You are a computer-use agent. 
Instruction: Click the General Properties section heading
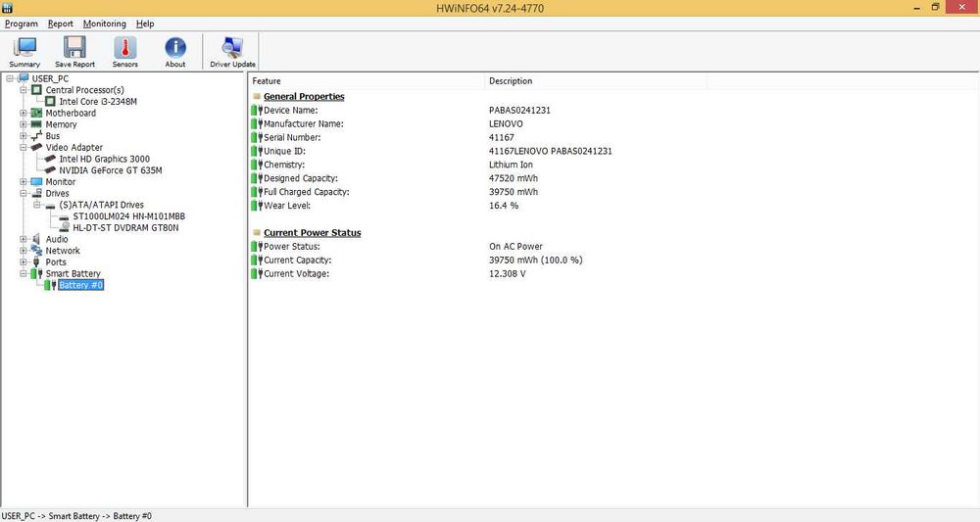[x=304, y=96]
